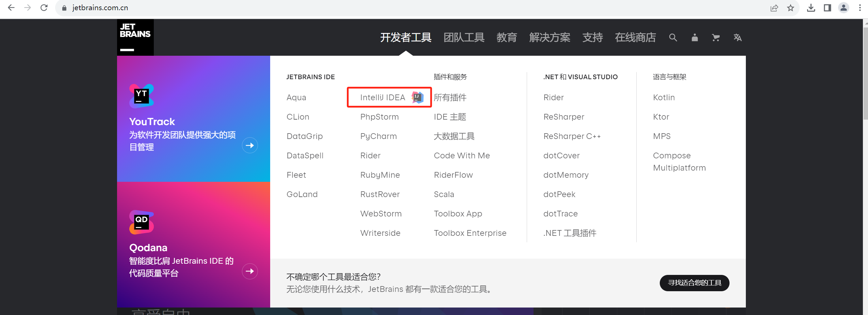
Task: Reload the page
Action: [x=44, y=7]
